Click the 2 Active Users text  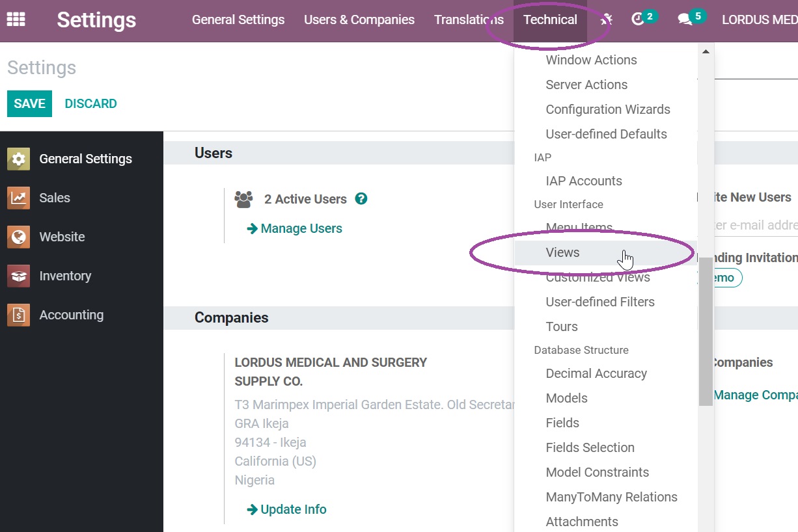coord(305,199)
